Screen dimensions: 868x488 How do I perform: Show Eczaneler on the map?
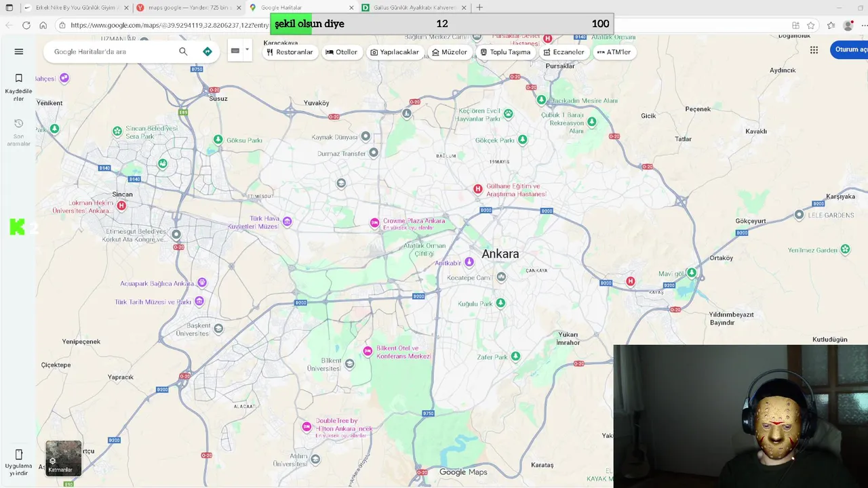tap(564, 52)
